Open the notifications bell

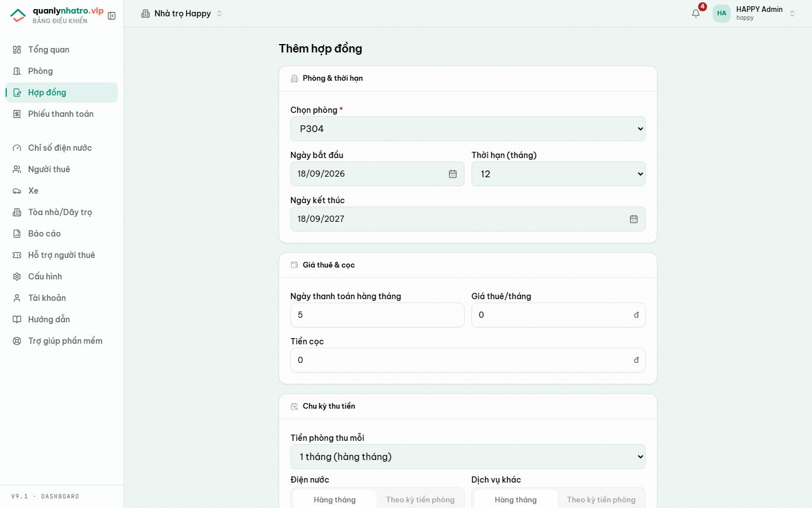pos(696,14)
